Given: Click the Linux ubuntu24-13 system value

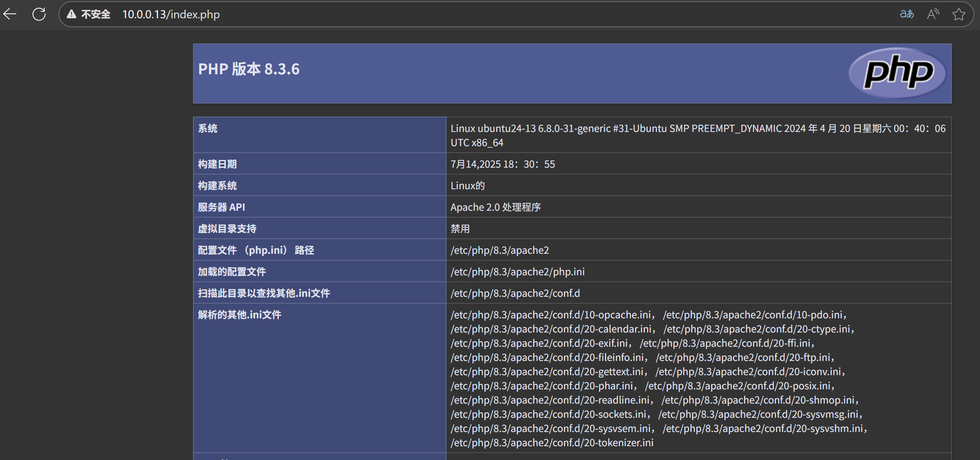Looking at the screenshot, I should [x=698, y=135].
